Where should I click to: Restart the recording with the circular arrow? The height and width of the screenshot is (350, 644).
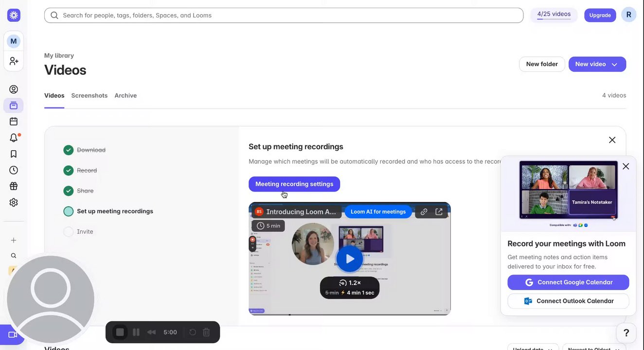193,332
